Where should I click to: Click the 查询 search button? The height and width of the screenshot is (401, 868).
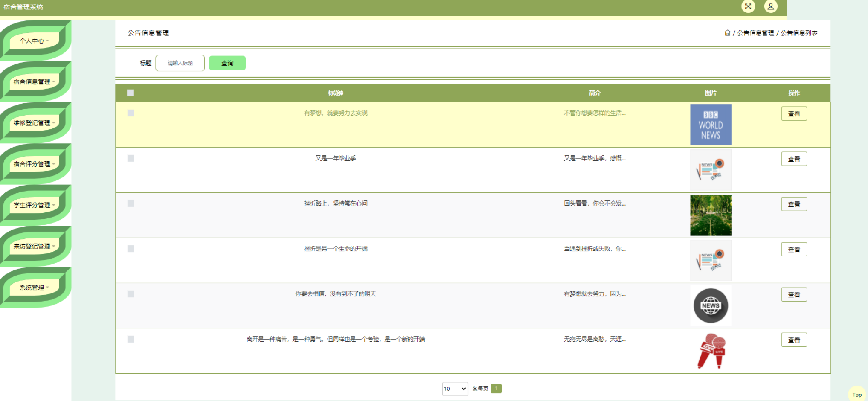tap(227, 63)
